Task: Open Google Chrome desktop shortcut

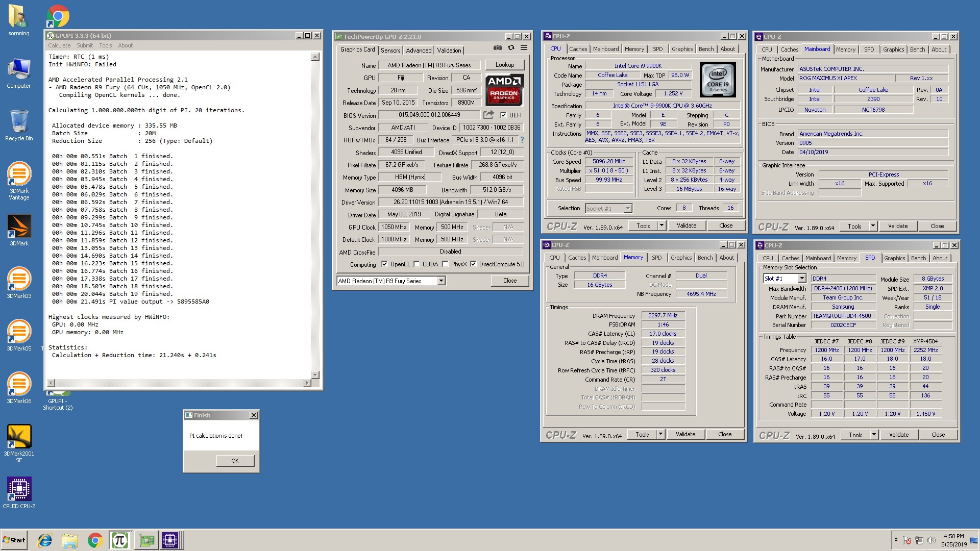Action: [x=58, y=16]
